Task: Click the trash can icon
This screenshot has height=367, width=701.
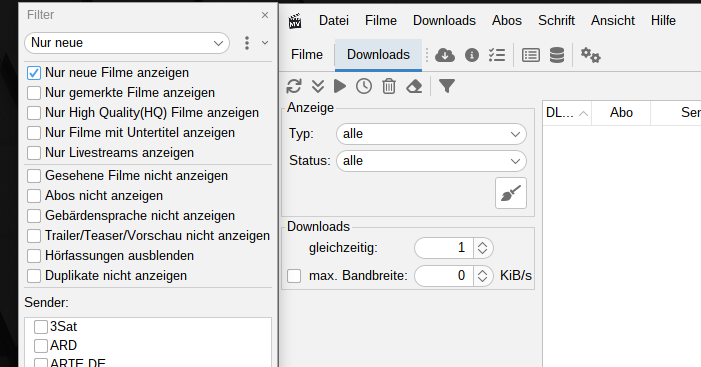Action: pos(389,86)
